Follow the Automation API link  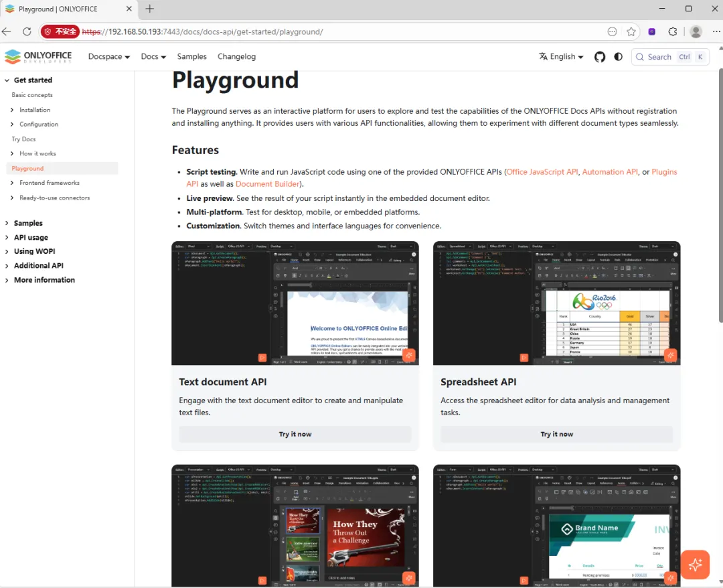click(610, 172)
